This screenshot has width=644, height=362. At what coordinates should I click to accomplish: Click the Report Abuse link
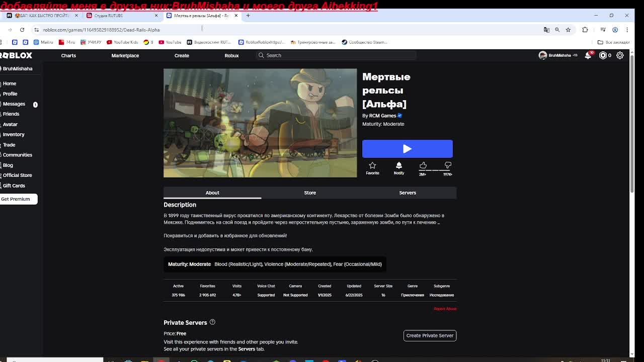(x=445, y=309)
